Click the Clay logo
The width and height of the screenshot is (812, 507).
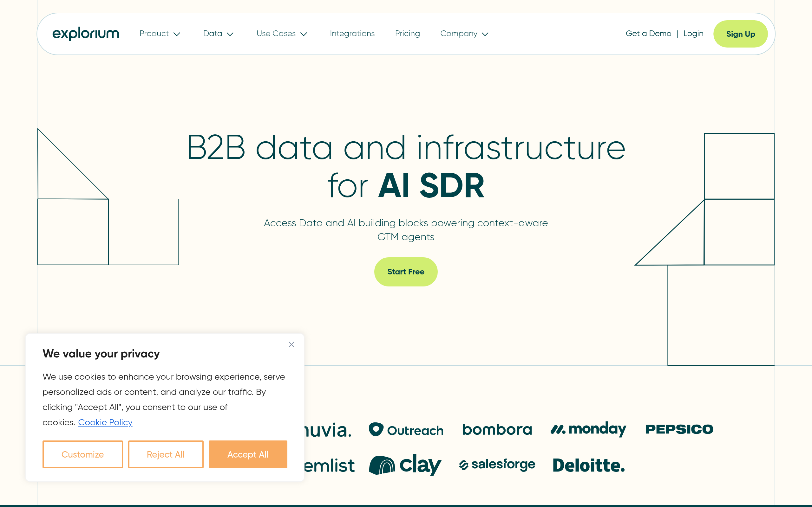pyautogui.click(x=405, y=465)
